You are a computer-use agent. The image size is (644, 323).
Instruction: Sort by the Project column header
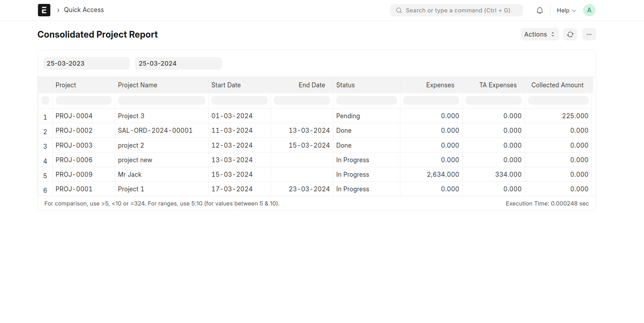(x=66, y=85)
